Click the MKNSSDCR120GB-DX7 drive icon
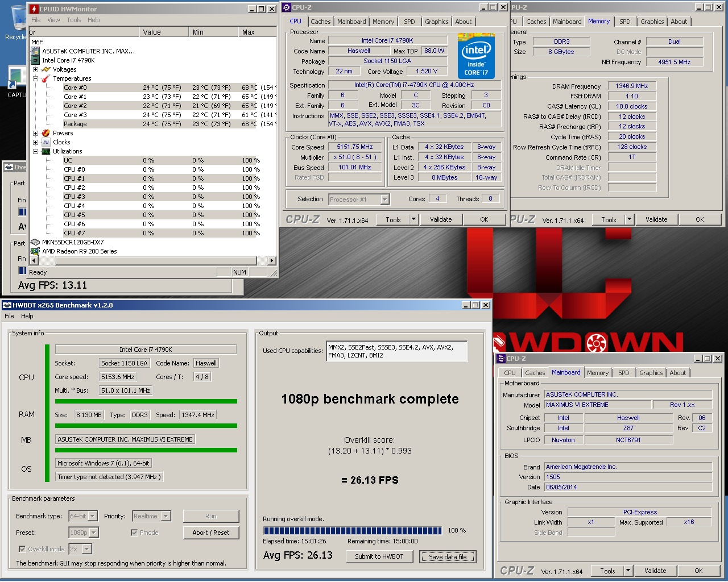 [x=35, y=242]
